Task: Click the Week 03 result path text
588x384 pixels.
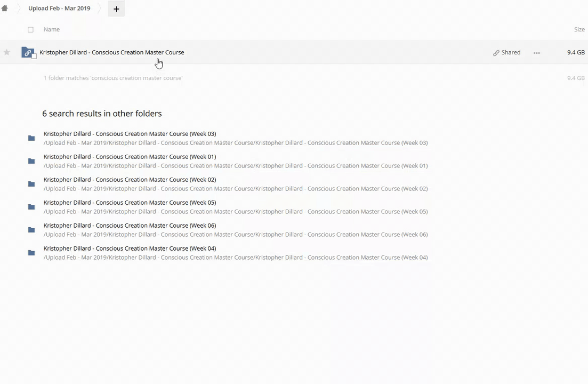Action: point(236,143)
